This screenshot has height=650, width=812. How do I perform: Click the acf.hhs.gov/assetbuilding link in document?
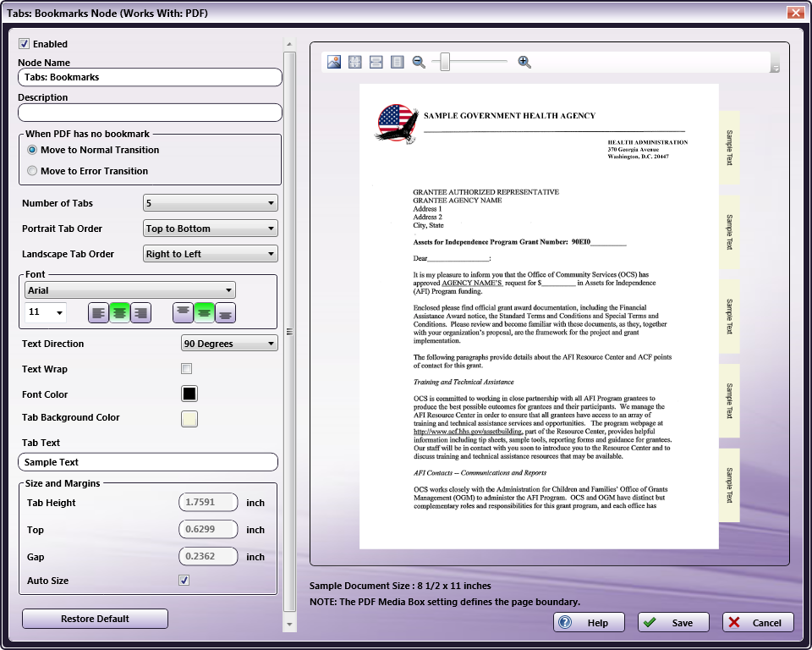pos(468,432)
